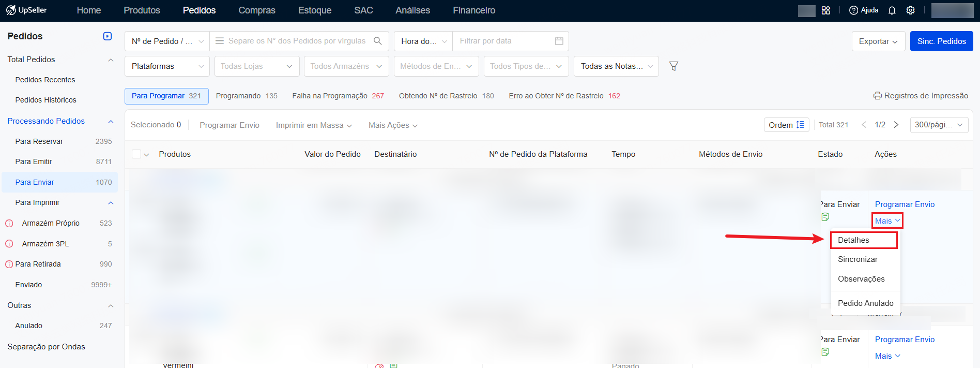The width and height of the screenshot is (980, 368).
Task: Collapse the Outras section
Action: coord(111,306)
